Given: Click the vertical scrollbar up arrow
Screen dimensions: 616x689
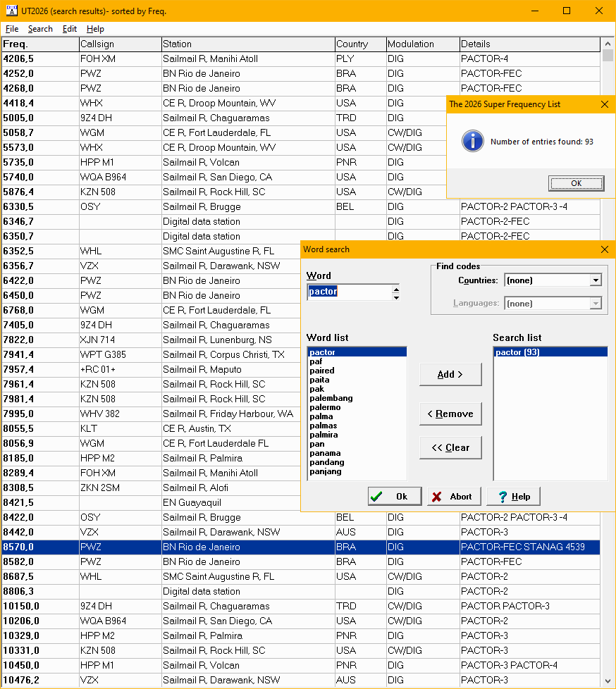Looking at the screenshot, I should coord(608,44).
